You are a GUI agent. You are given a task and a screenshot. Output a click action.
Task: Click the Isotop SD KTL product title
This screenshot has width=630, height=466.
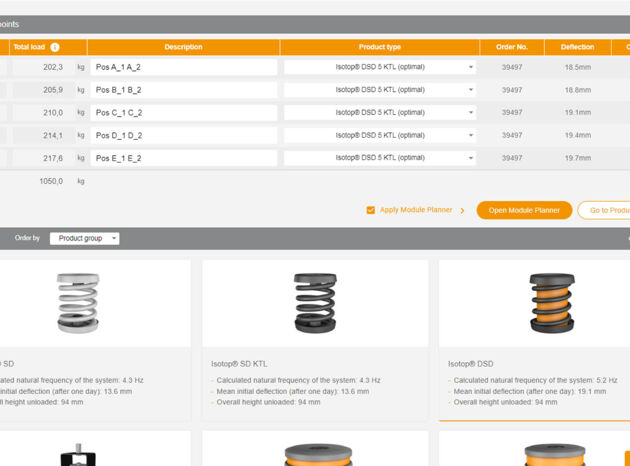(x=239, y=364)
